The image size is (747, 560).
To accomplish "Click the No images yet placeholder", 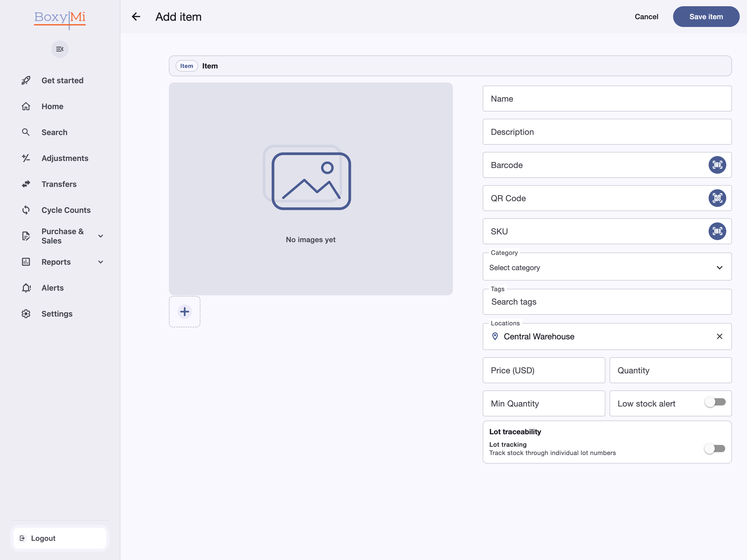I will coord(311,189).
